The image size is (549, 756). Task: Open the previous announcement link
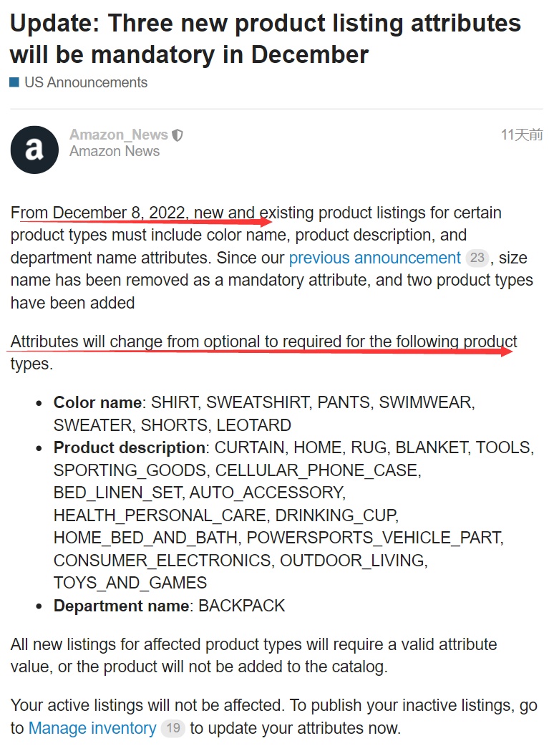[374, 258]
